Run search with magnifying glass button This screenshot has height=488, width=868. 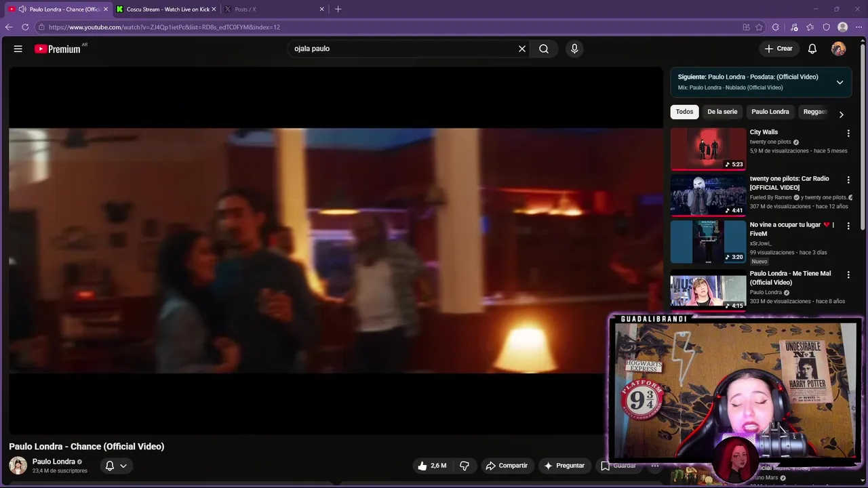click(544, 49)
